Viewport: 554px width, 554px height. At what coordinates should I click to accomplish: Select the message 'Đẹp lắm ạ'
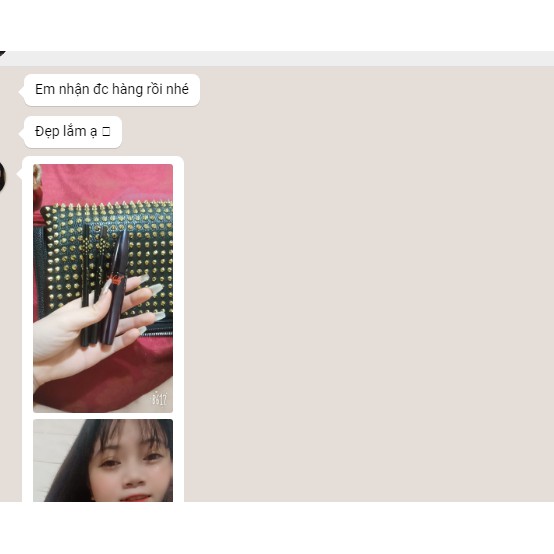[x=72, y=131]
